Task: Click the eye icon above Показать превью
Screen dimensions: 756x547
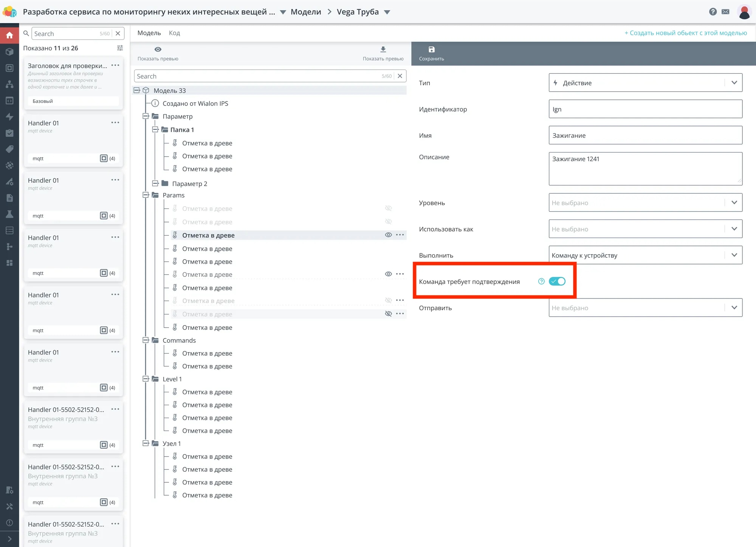Action: (158, 50)
